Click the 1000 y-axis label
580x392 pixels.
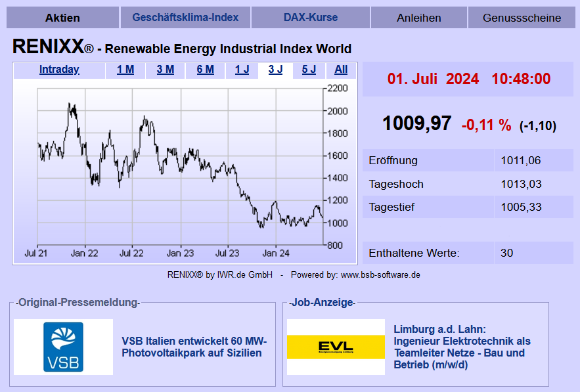(338, 223)
